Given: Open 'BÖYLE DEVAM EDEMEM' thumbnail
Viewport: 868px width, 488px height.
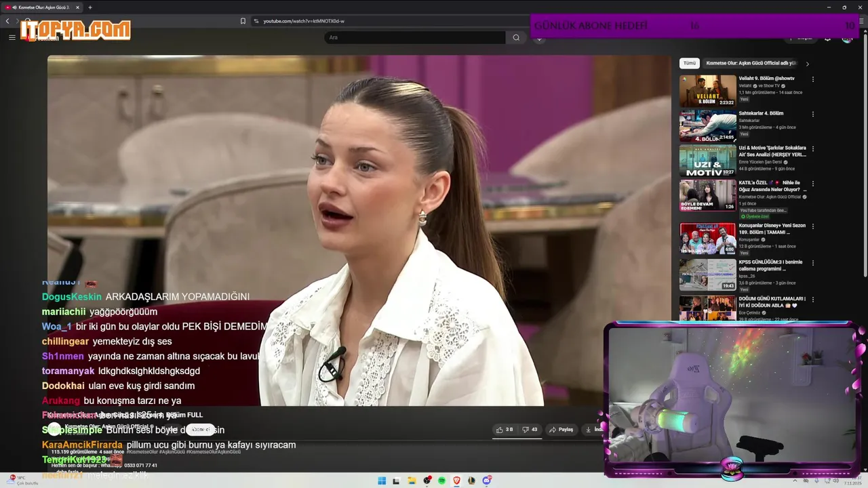Looking at the screenshot, I should pyautogui.click(x=707, y=195).
